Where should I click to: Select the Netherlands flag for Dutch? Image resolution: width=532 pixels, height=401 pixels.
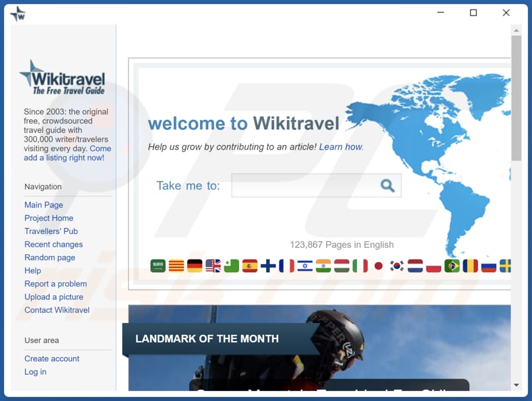415,266
